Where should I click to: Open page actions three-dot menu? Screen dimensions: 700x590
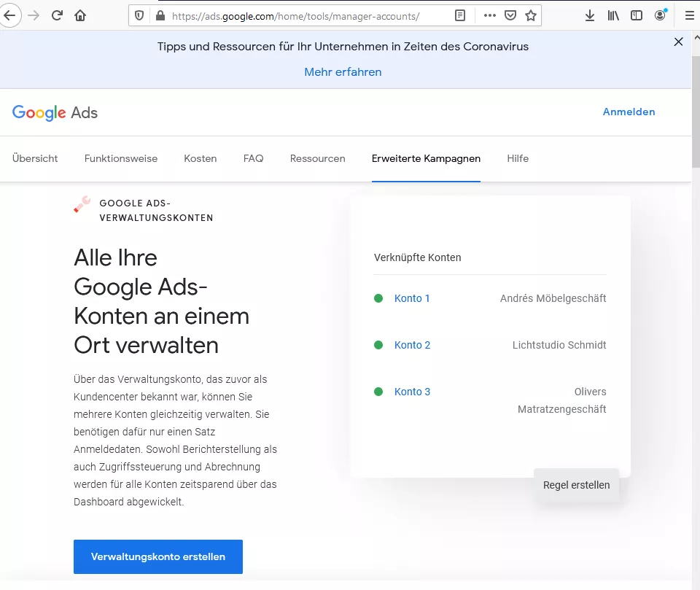pos(490,15)
